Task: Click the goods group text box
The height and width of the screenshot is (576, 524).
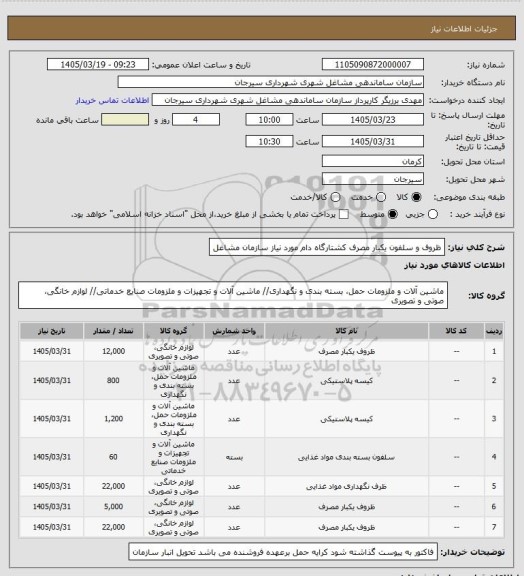Action: [x=233, y=296]
